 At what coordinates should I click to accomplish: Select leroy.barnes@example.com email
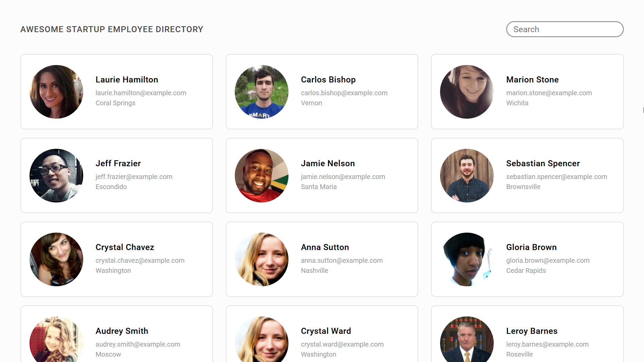pos(547,344)
